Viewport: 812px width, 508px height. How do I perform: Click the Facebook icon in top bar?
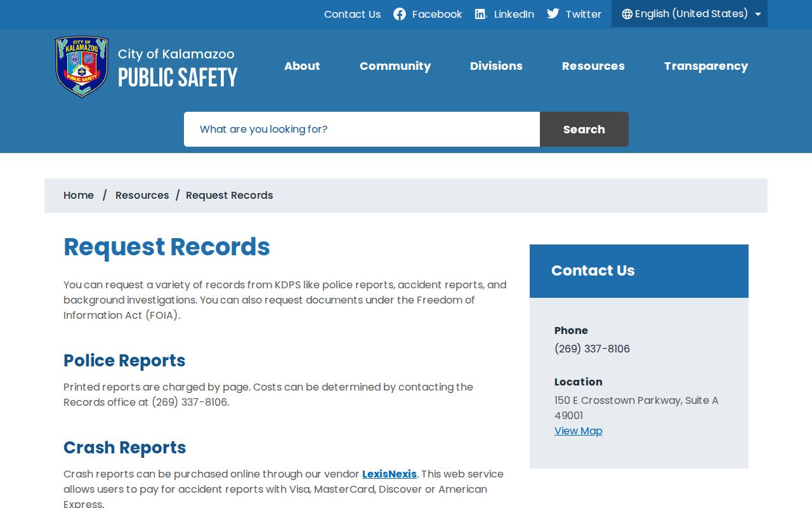[x=400, y=14]
